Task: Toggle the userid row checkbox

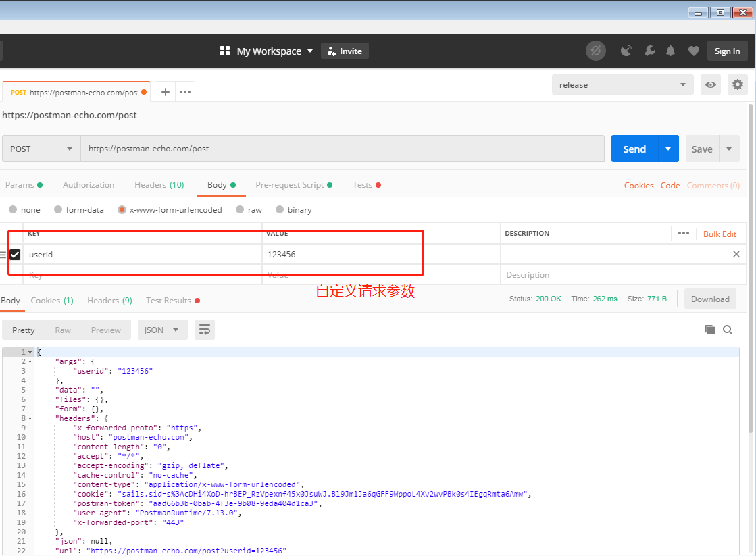Action: point(15,255)
